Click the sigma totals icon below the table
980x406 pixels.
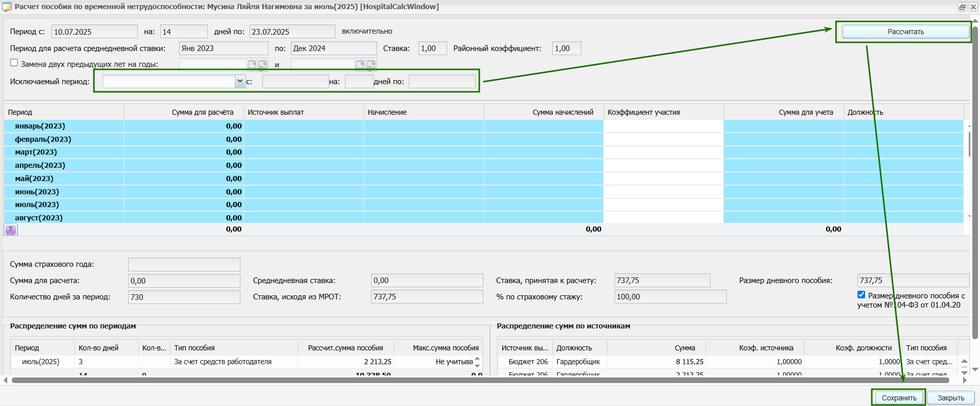11,230
